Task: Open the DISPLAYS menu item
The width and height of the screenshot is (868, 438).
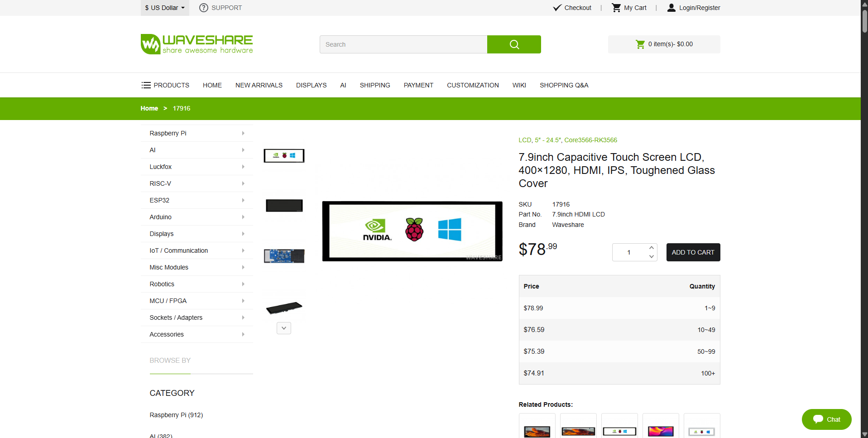Action: (311, 85)
